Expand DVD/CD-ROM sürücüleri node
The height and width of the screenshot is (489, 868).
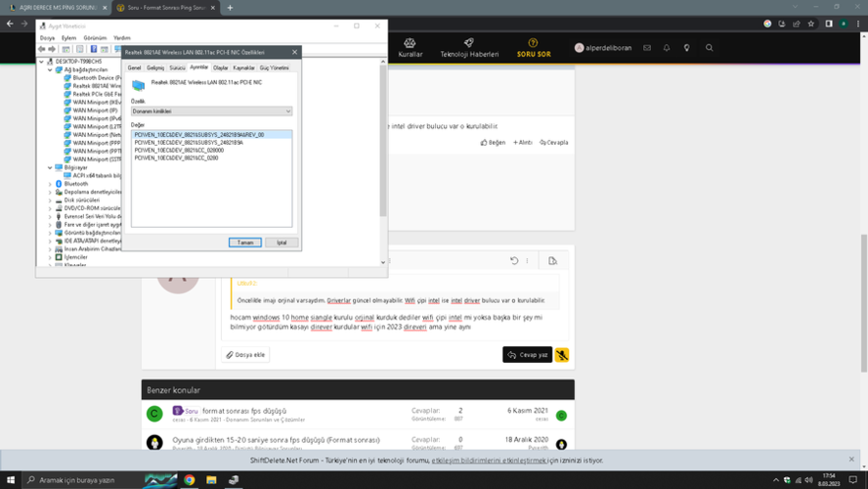50,208
